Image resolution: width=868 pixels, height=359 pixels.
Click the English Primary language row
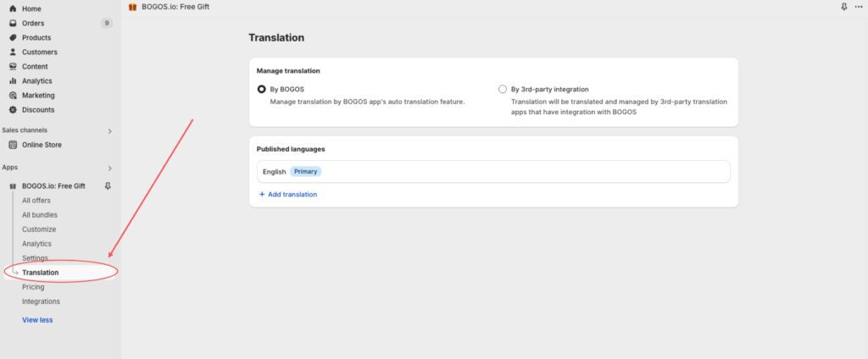point(492,172)
